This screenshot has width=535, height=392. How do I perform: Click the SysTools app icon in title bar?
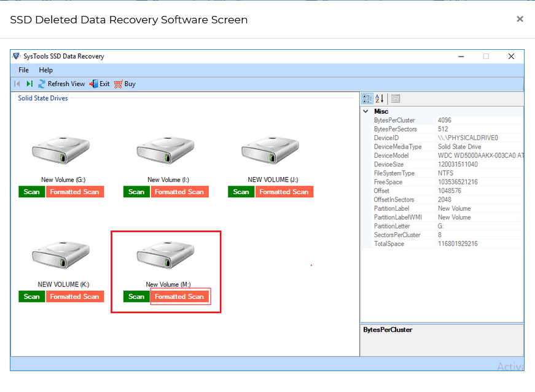pyautogui.click(x=16, y=56)
